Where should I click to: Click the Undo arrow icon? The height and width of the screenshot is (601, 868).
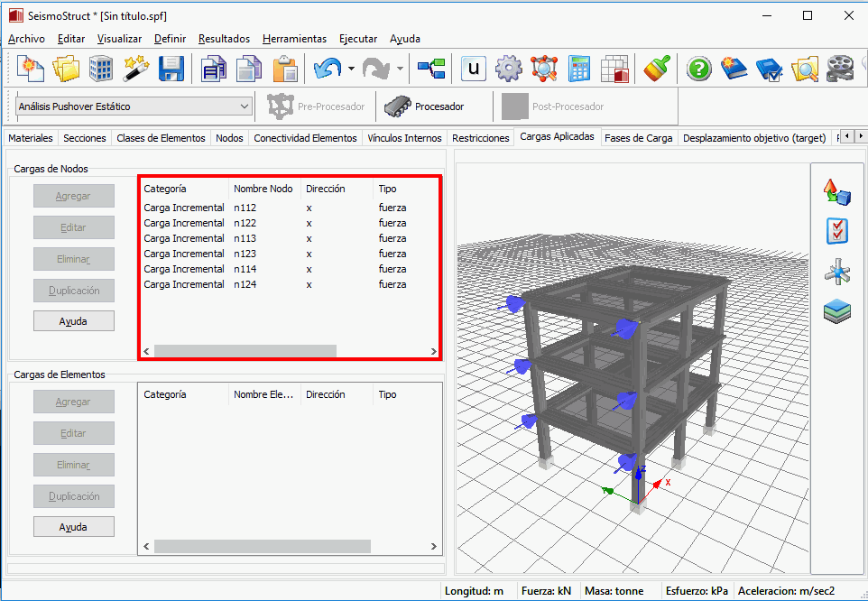pyautogui.click(x=327, y=69)
